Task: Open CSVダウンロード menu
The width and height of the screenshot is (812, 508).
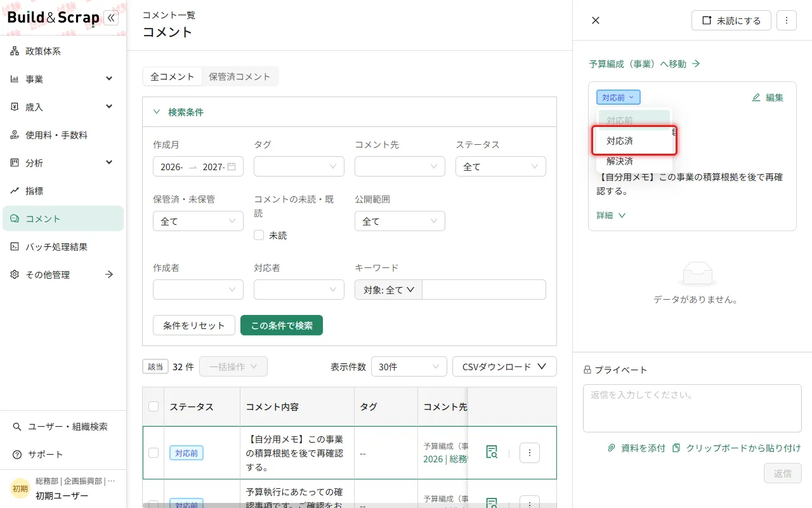Action: pos(504,366)
